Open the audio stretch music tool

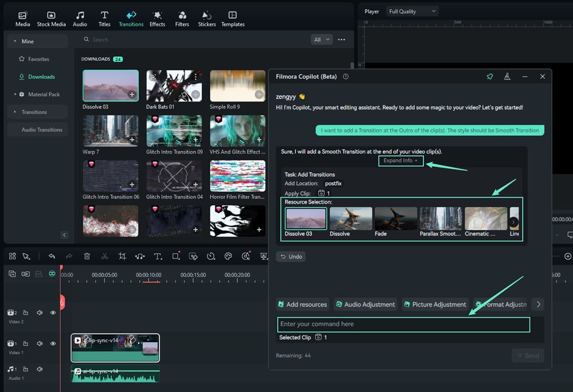click(x=140, y=256)
